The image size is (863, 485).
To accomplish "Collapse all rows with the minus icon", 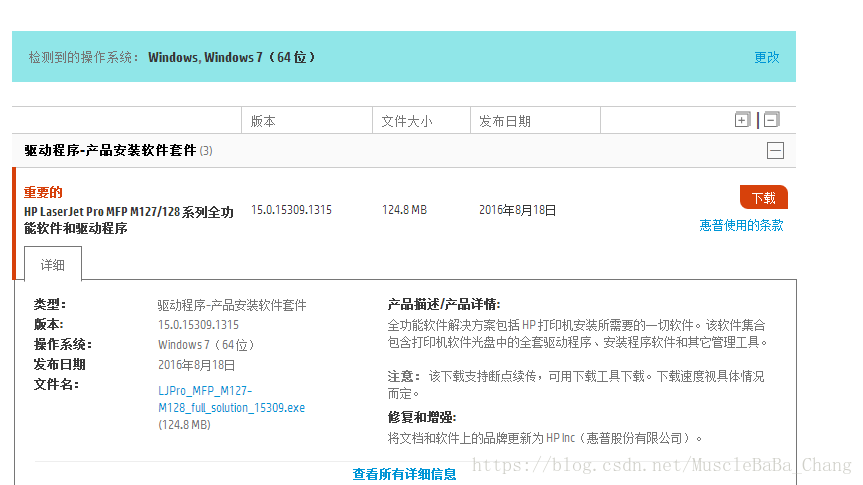I will (x=772, y=119).
